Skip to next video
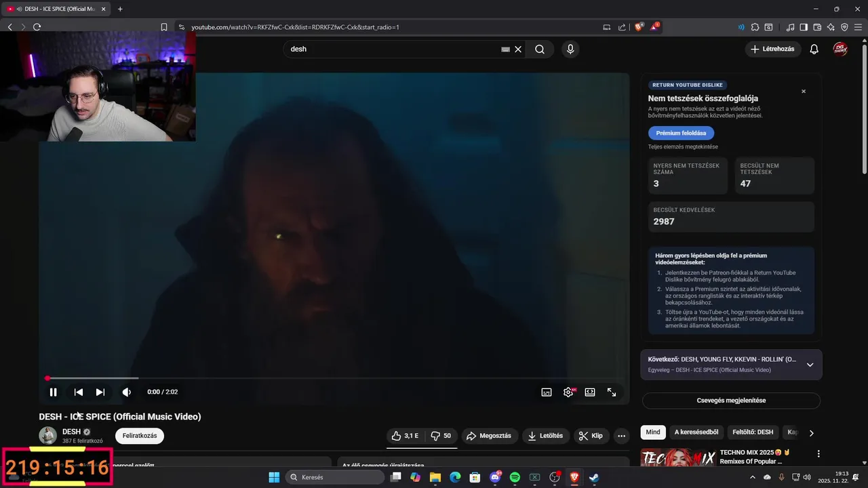868x488 pixels. [x=100, y=392]
